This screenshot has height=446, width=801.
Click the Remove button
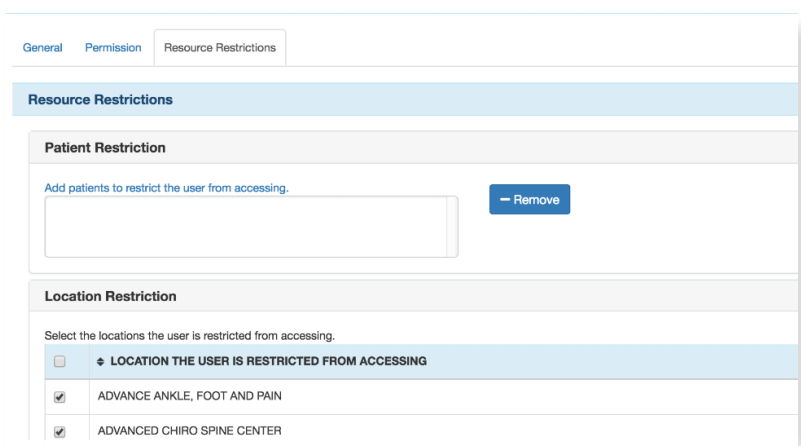tap(529, 200)
